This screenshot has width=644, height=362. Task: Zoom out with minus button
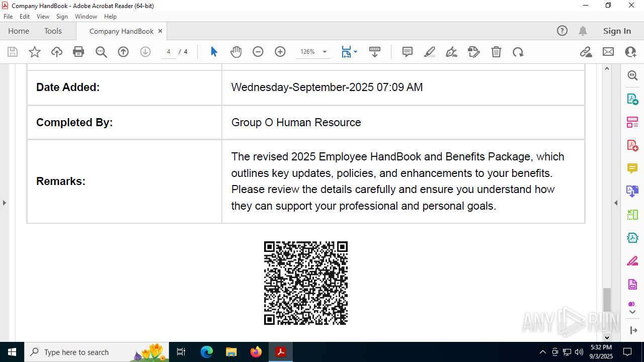(258, 52)
